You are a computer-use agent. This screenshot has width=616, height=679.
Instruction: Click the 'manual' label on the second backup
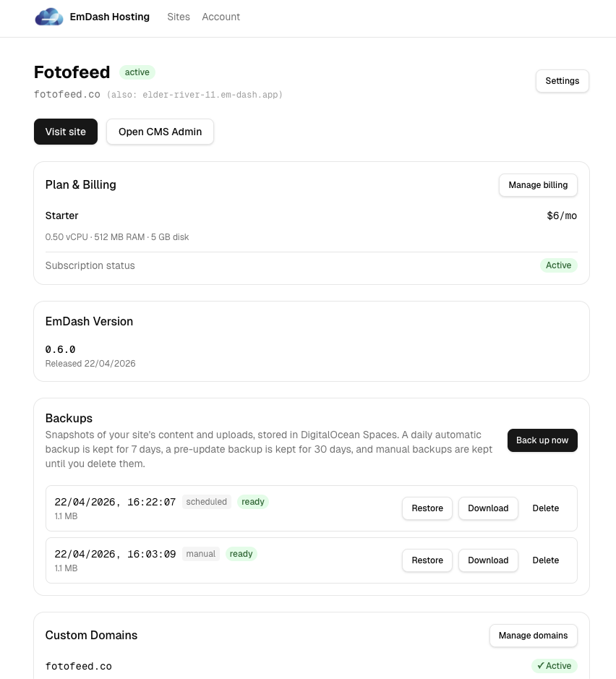coord(200,554)
